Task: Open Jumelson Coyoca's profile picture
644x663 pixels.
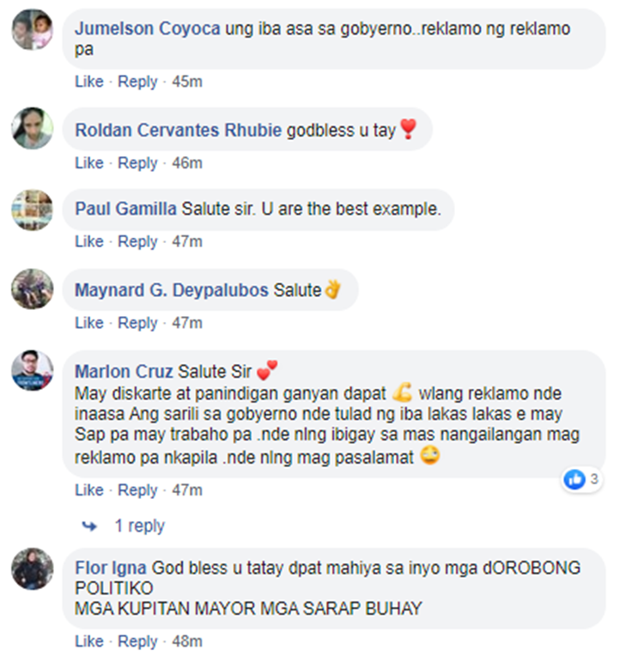Action: pos(32,29)
